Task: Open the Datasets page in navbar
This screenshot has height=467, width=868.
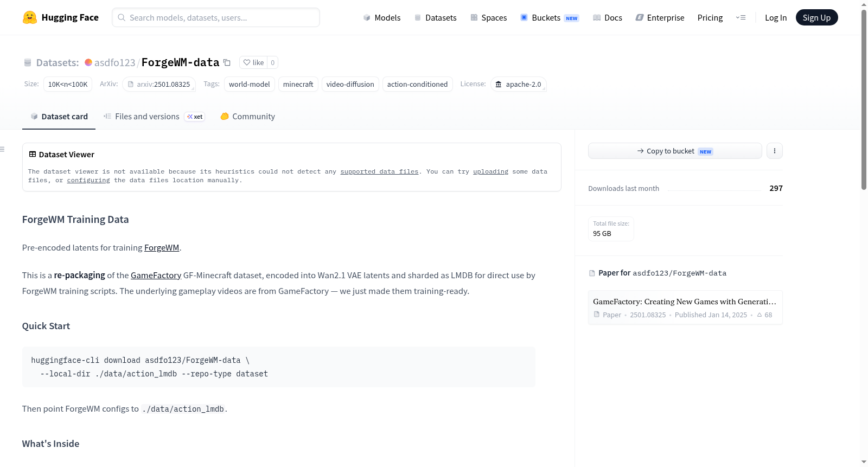Action: pyautogui.click(x=436, y=18)
